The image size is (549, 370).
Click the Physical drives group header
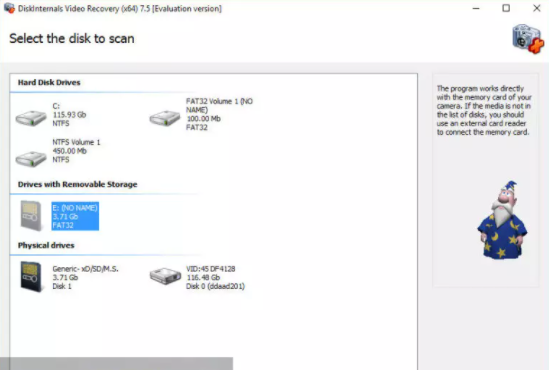(x=46, y=245)
